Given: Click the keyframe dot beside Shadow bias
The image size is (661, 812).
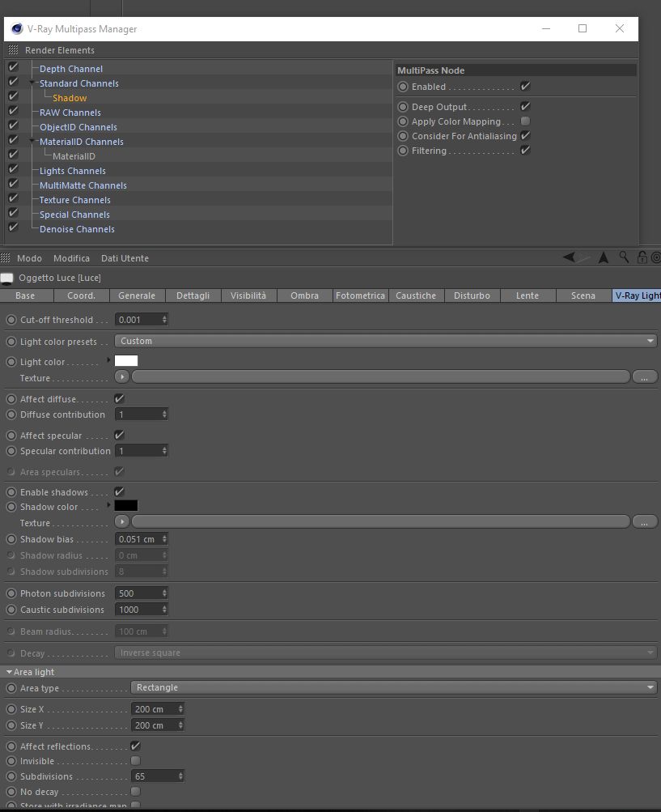Looking at the screenshot, I should (11, 539).
